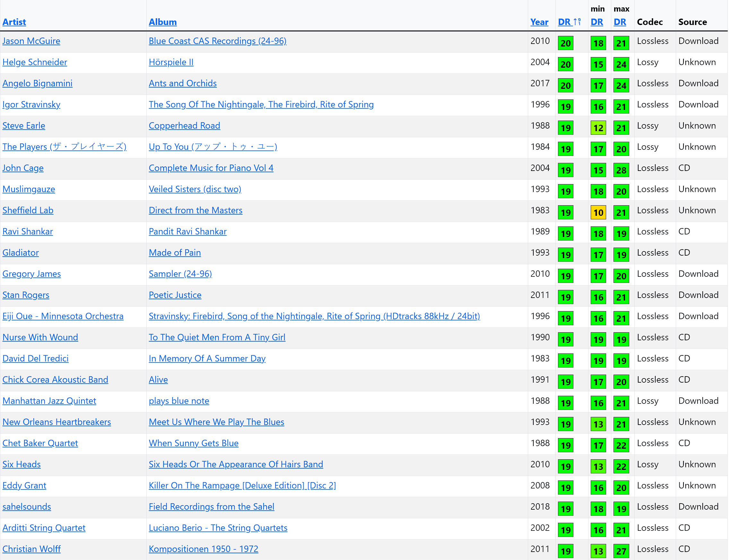Sort table by Album column header
Image resolution: width=730 pixels, height=560 pixels.
tap(163, 22)
